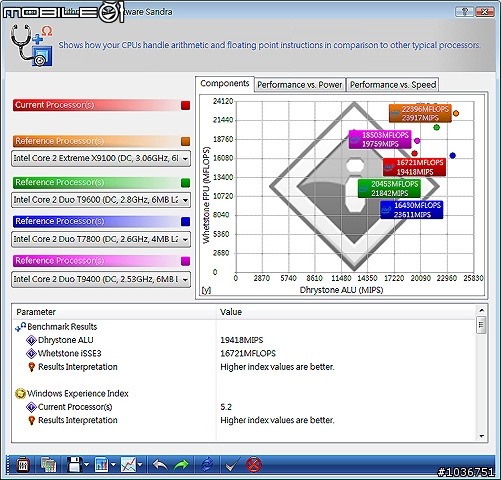The height and width of the screenshot is (480, 501).
Task: Switch to the Components tab
Action: click(x=225, y=84)
